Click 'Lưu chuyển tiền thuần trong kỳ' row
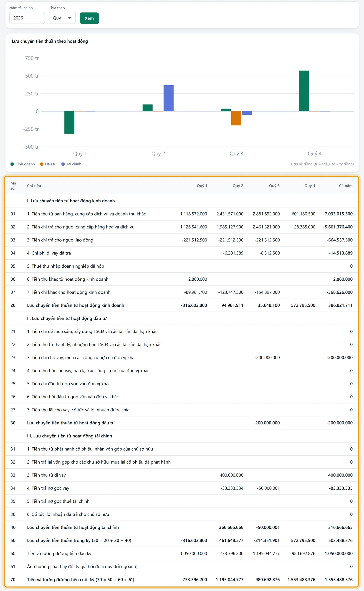 182,540
